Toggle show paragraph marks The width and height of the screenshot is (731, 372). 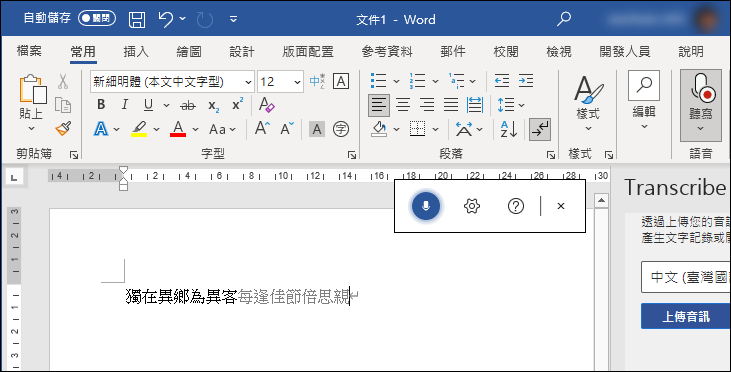tap(540, 129)
